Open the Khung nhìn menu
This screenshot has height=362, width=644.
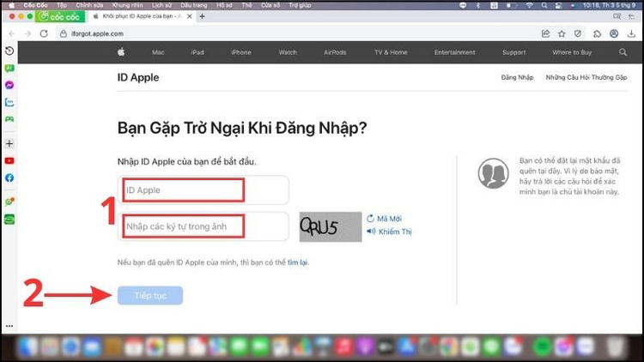point(127,5)
